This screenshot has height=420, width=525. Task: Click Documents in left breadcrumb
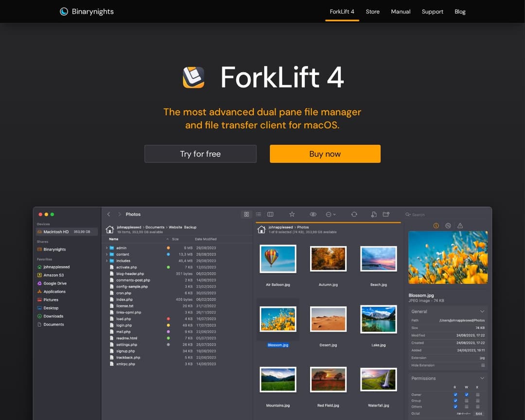[155, 227]
